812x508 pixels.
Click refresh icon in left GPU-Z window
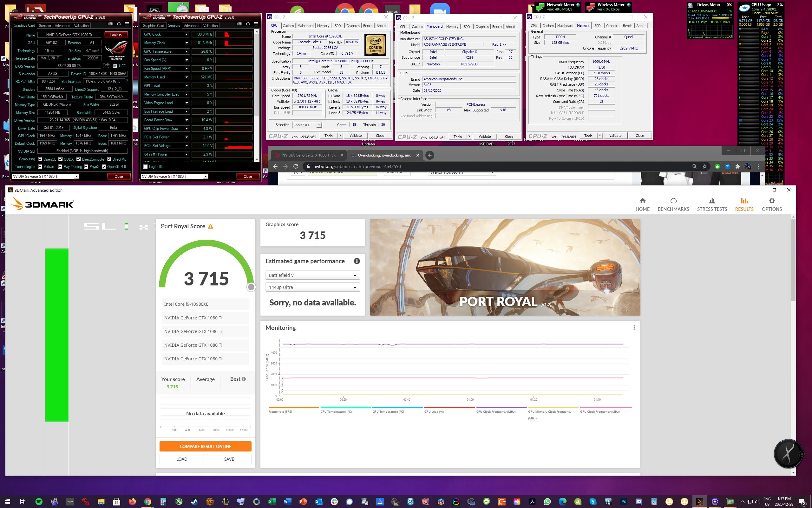click(118, 24)
